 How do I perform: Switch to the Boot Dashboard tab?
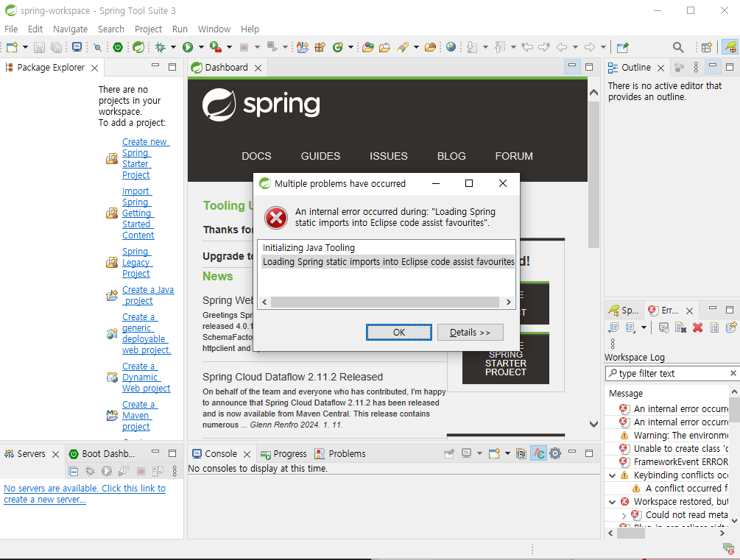pos(102,453)
